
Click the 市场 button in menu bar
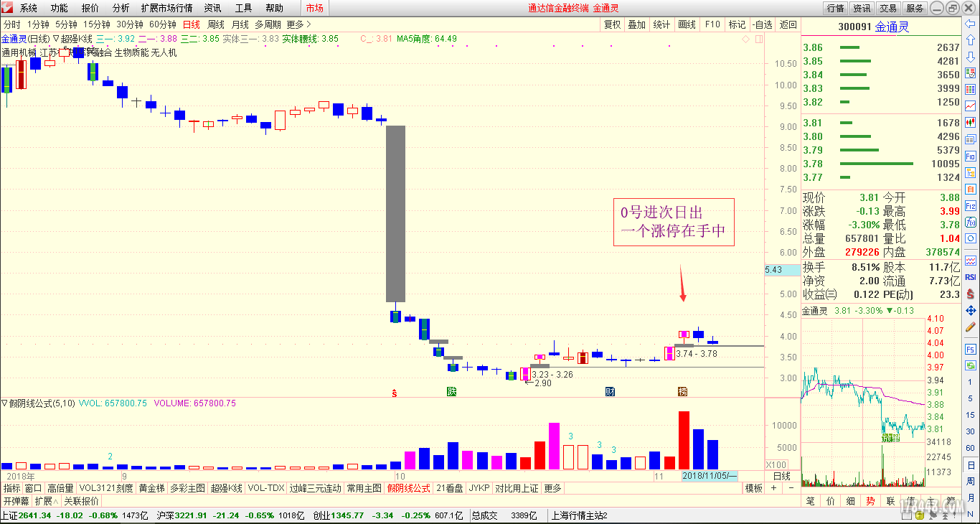click(314, 8)
